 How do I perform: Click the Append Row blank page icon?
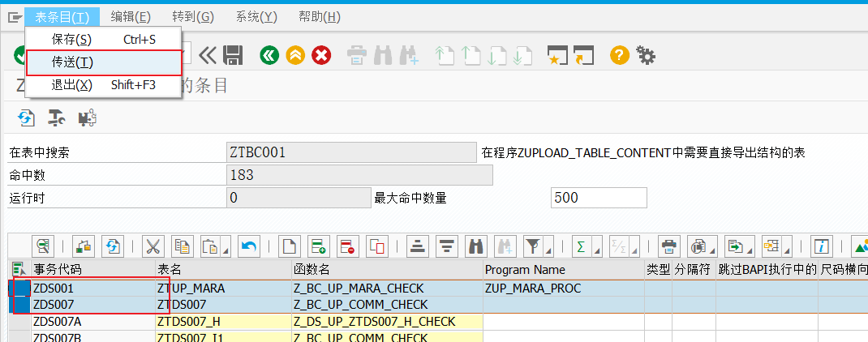pyautogui.click(x=290, y=246)
